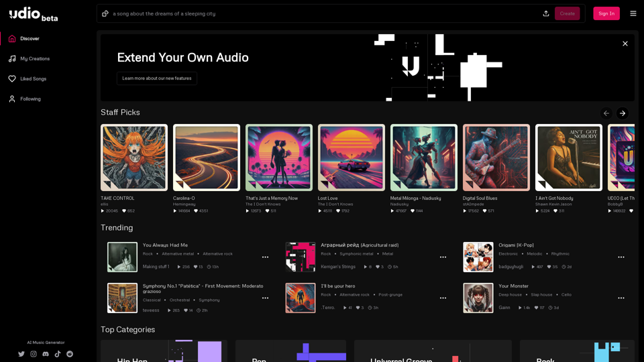Click artist badguyhugli under Origami
The image size is (644, 362).
(x=511, y=267)
